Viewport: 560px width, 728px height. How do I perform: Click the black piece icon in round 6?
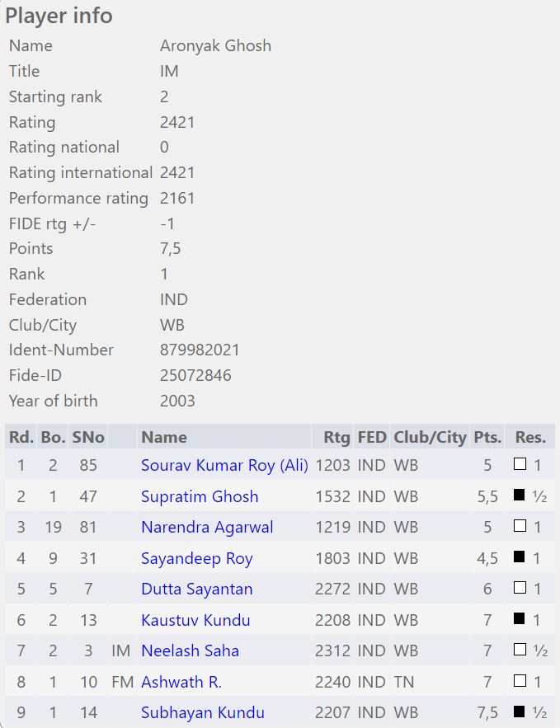pyautogui.click(x=520, y=619)
